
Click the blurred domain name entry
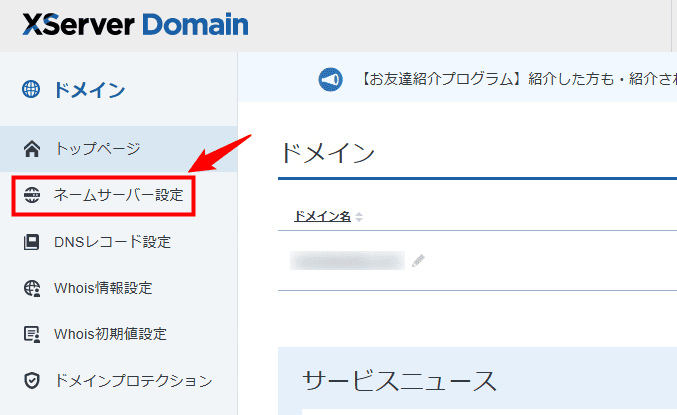[x=348, y=260]
